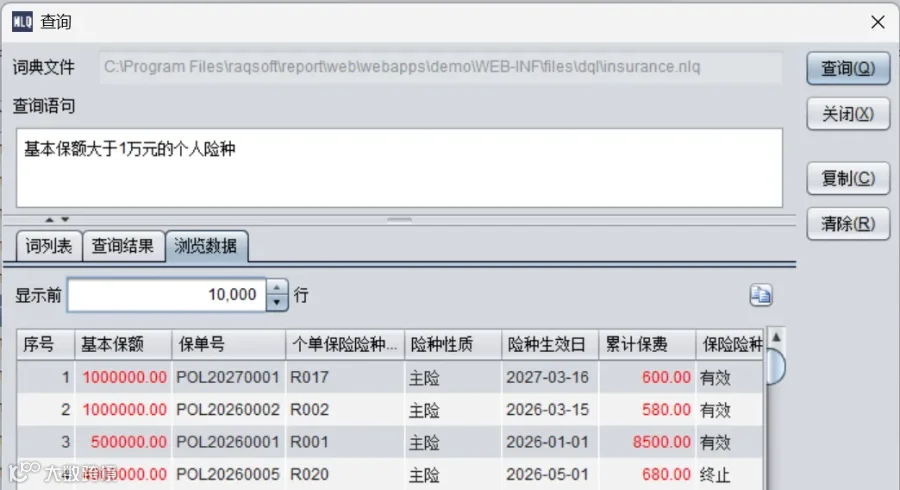Viewport: 900px width, 490px height.
Task: Switch to the 词列表 tab
Action: [49, 246]
